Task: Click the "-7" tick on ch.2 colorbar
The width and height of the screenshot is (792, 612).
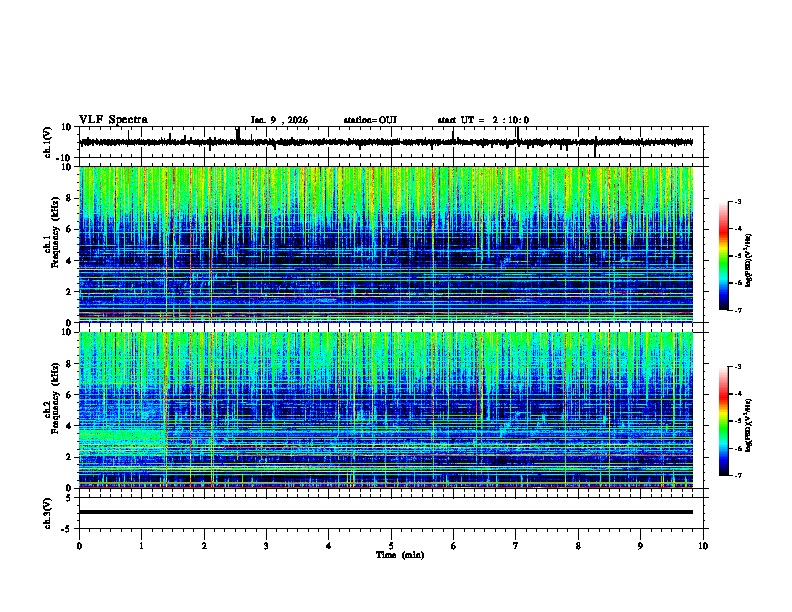Action: (x=737, y=475)
